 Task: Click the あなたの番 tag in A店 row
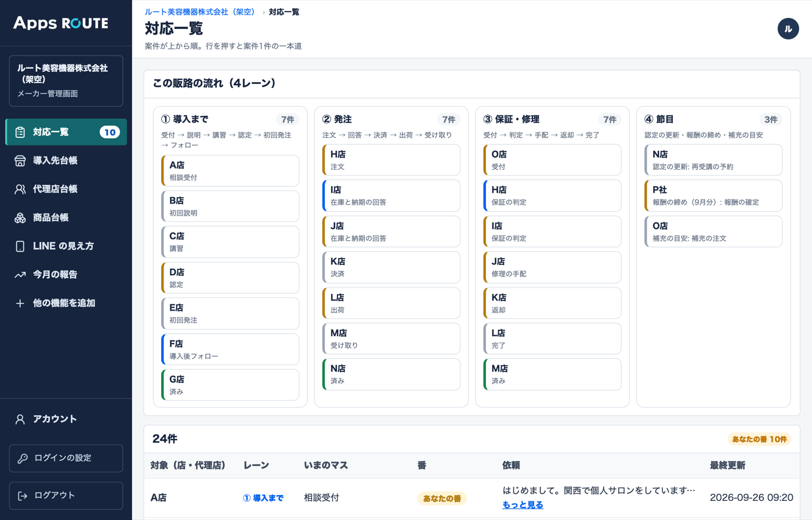442,499
